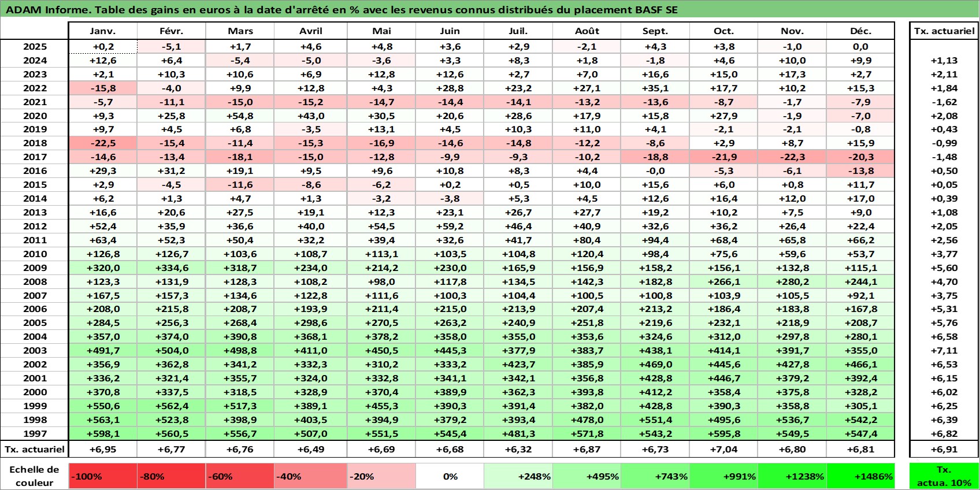This screenshot has height=490, width=980.
Task: Click the 'Juil.' column header
Action: click(x=518, y=31)
